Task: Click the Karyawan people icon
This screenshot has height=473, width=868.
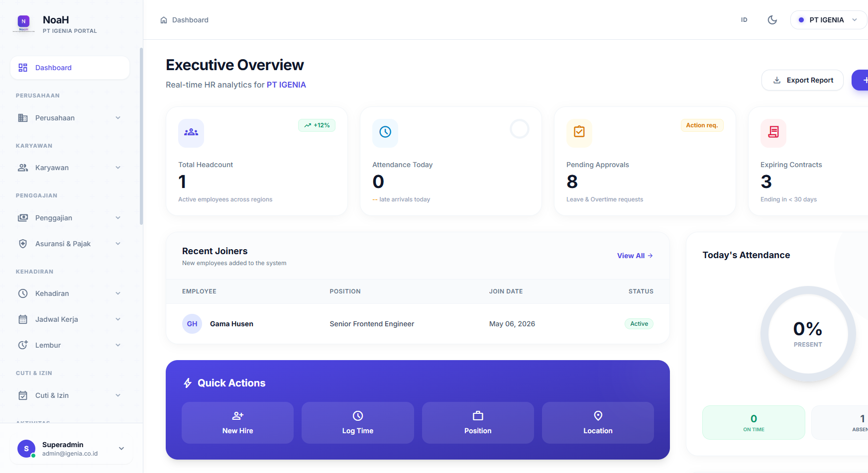Action: point(23,168)
